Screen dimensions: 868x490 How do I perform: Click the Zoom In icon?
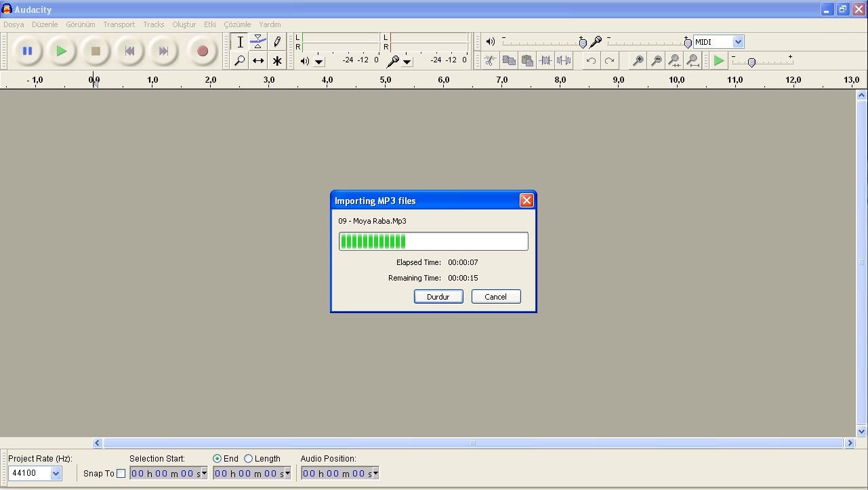638,61
